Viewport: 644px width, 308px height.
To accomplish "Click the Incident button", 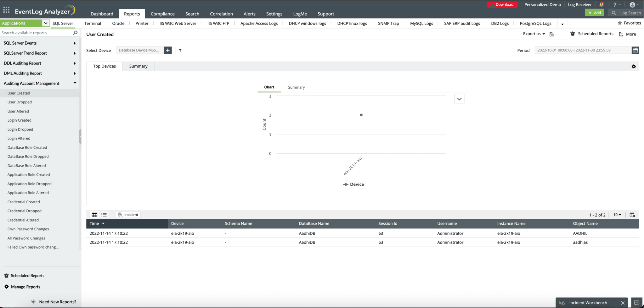I will coord(128,215).
